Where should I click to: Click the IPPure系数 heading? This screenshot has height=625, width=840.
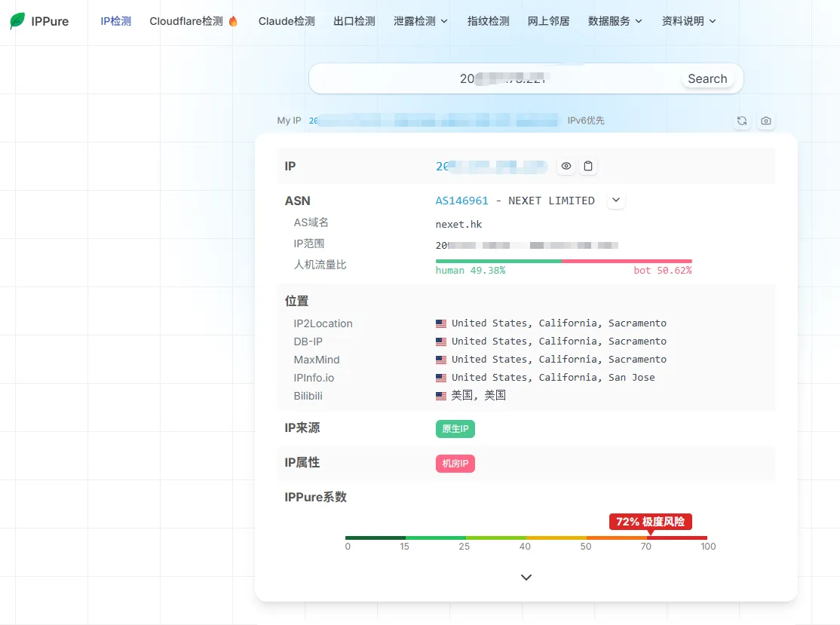(315, 497)
